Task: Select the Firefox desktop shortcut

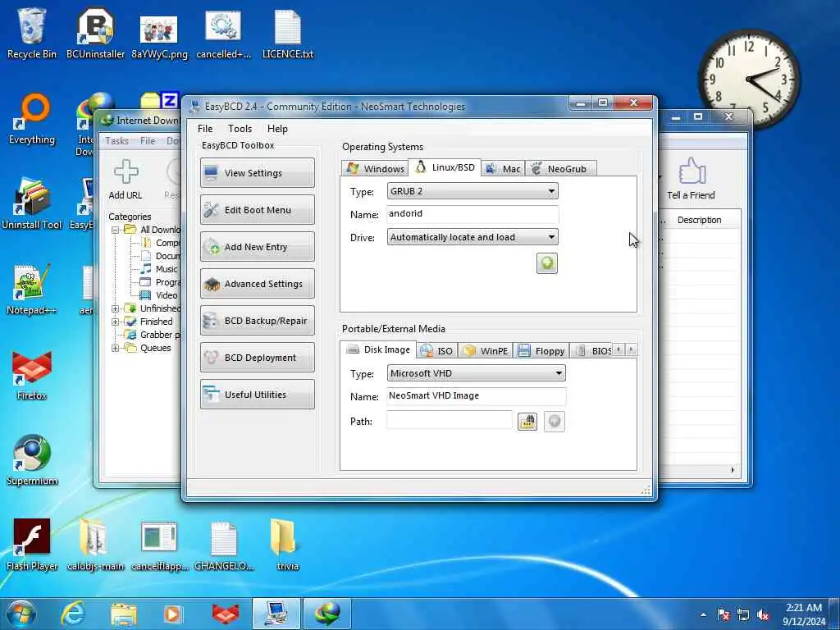Action: click(x=32, y=375)
